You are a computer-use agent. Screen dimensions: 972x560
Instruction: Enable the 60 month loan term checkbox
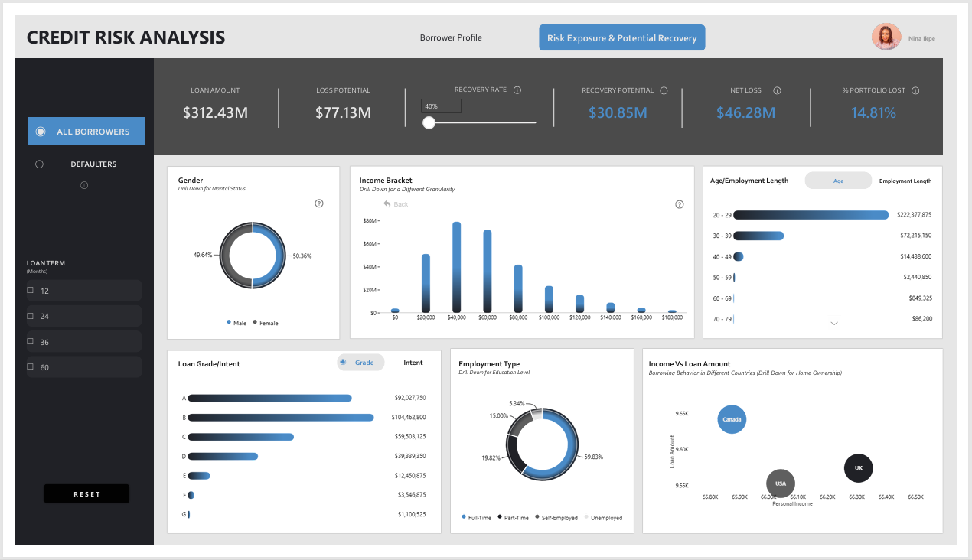[x=31, y=367]
